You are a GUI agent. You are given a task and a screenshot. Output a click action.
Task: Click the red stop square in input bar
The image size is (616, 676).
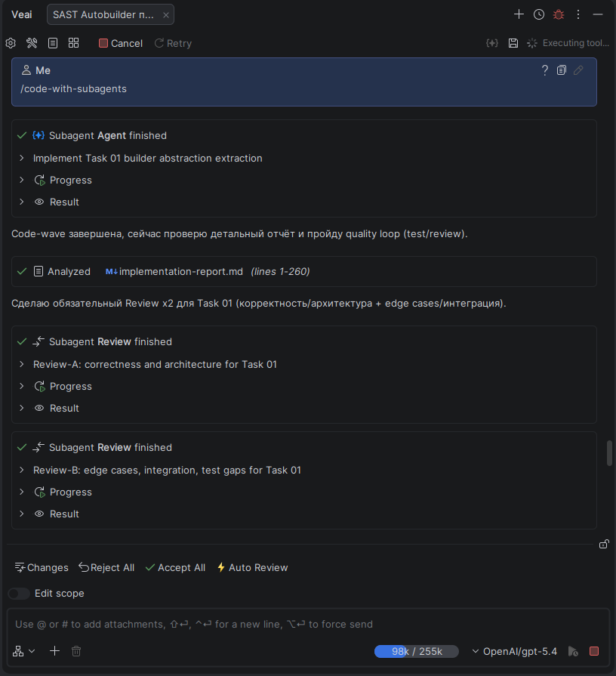594,651
